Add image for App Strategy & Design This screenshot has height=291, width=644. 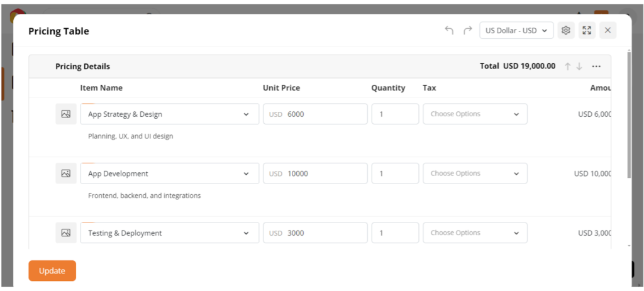point(66,114)
